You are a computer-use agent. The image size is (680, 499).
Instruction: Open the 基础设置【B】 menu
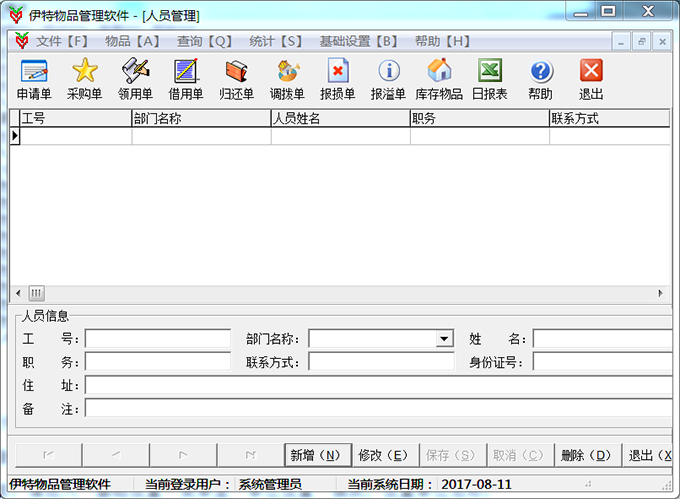pyautogui.click(x=359, y=42)
